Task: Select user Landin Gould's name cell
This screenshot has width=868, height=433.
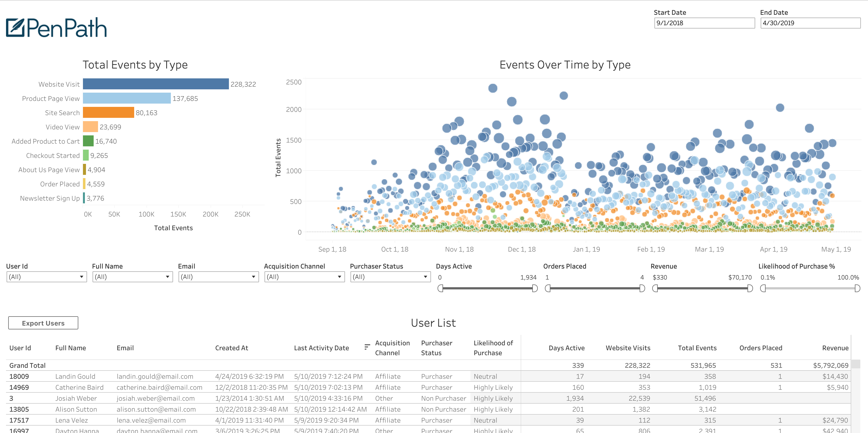Action: click(x=75, y=376)
